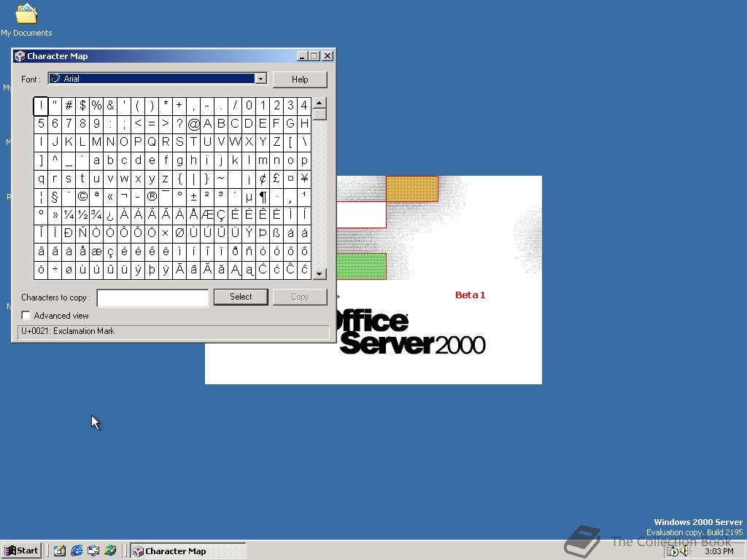Select the digit 7 cell
747x560 pixels.
[x=69, y=124]
